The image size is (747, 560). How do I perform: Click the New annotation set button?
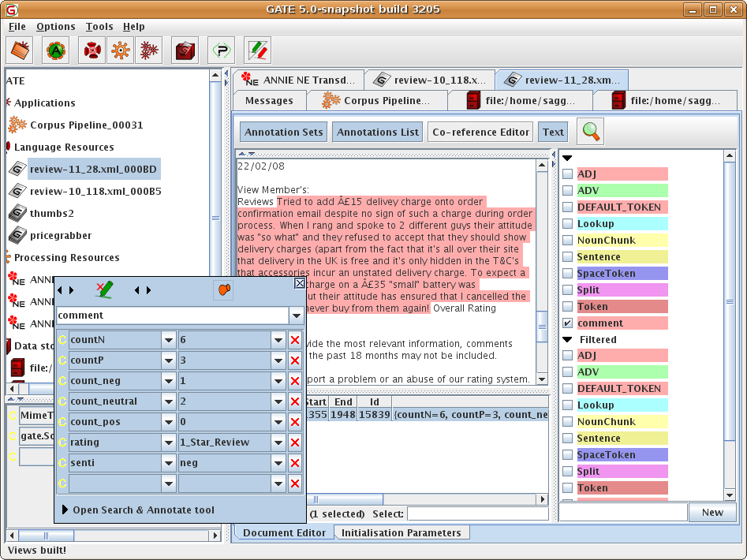712,513
